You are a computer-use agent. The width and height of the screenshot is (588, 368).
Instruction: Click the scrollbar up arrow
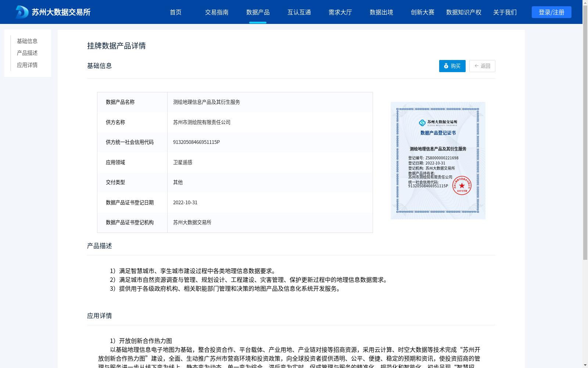585,3
